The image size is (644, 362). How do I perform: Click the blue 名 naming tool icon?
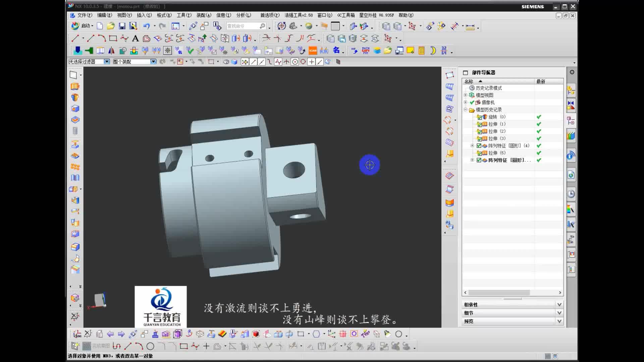(336, 51)
